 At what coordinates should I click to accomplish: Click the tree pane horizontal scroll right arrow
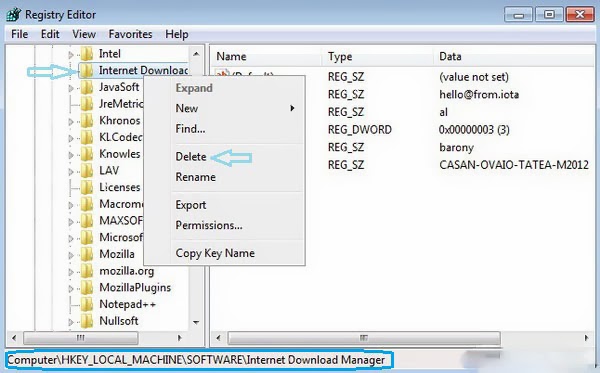179,338
